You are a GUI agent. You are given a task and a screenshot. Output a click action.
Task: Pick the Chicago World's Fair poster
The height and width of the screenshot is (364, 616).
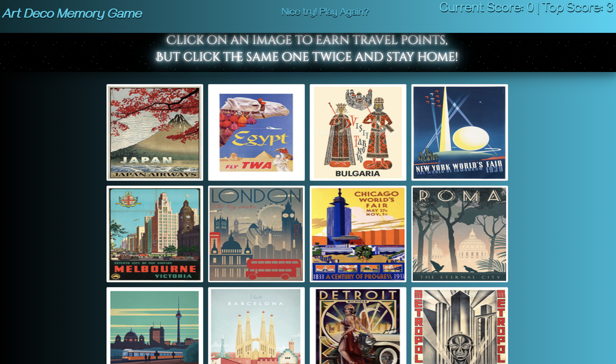[x=358, y=234]
